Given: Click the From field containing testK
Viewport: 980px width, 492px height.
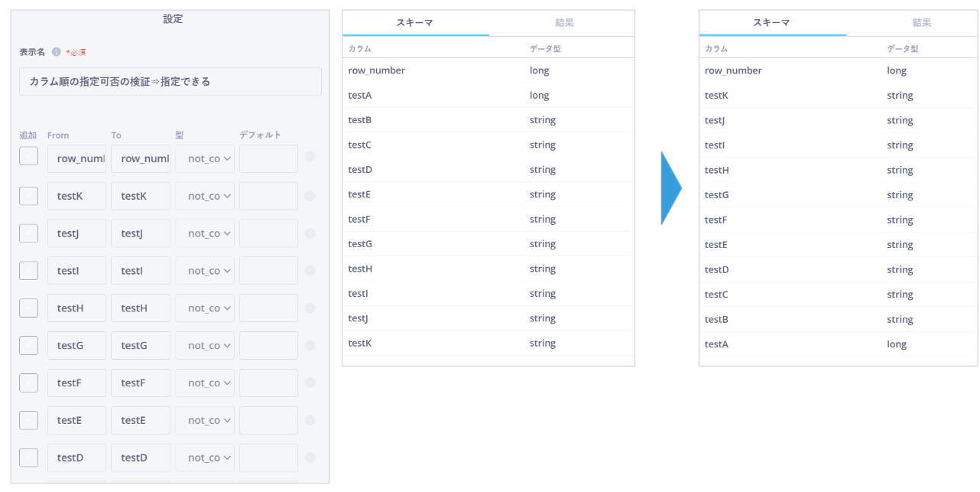Looking at the screenshot, I should pos(77,197).
